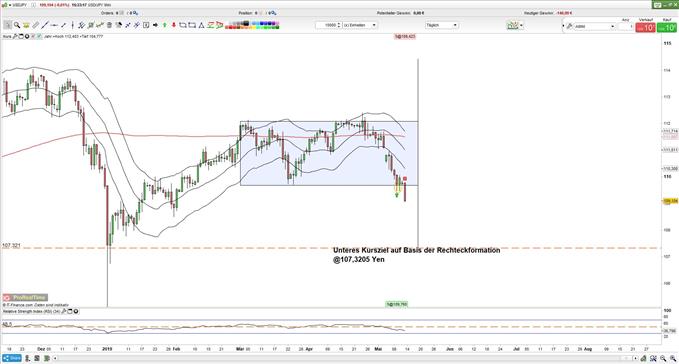Open the trading order wrench settings
Screen dimensions: 679x364
[x=569, y=26]
